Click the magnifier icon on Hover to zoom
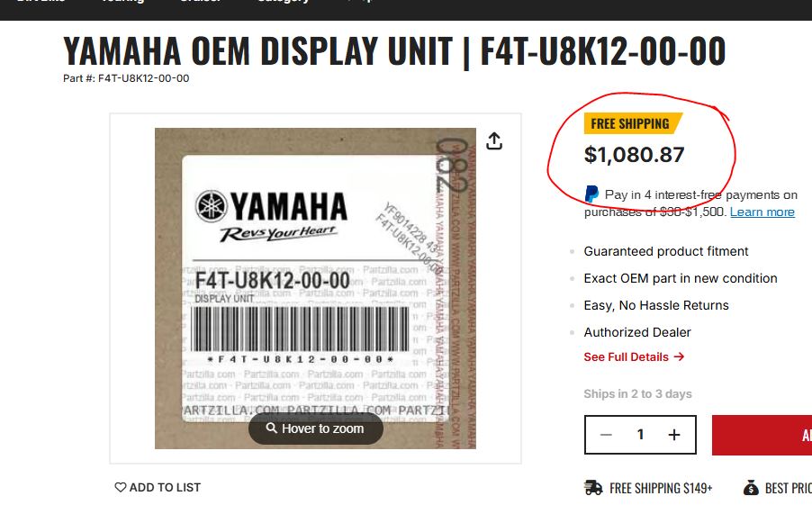The height and width of the screenshot is (505, 812). (x=271, y=428)
